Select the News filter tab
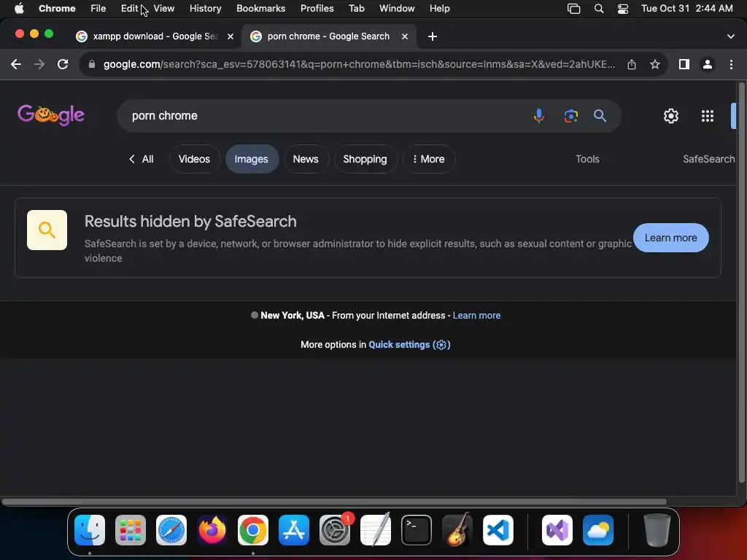Viewport: 747px width, 560px height. point(306,159)
